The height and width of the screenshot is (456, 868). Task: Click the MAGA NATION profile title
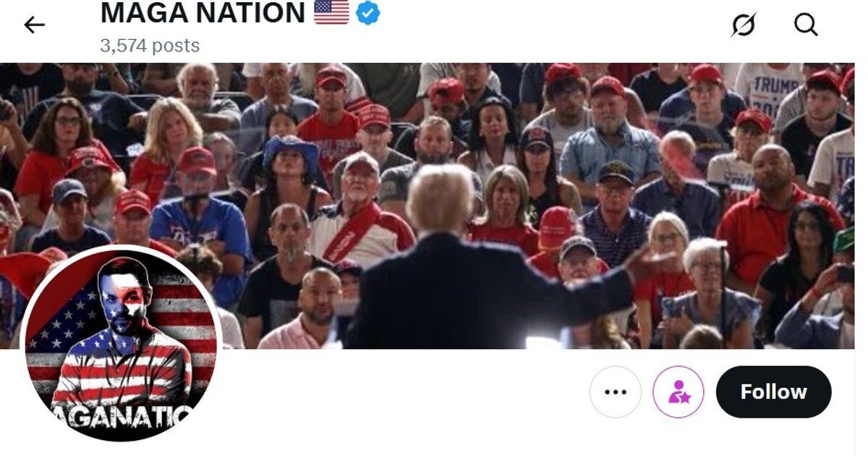coord(203,12)
